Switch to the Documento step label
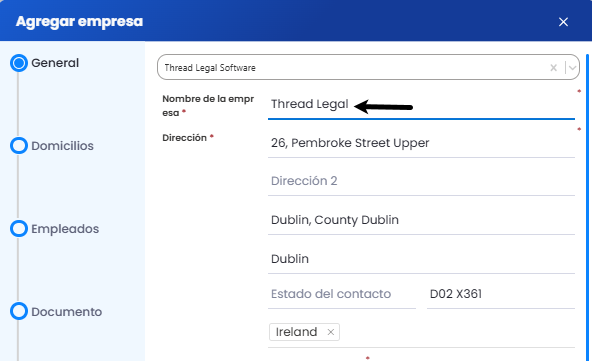The width and height of the screenshot is (592, 361). click(x=66, y=312)
